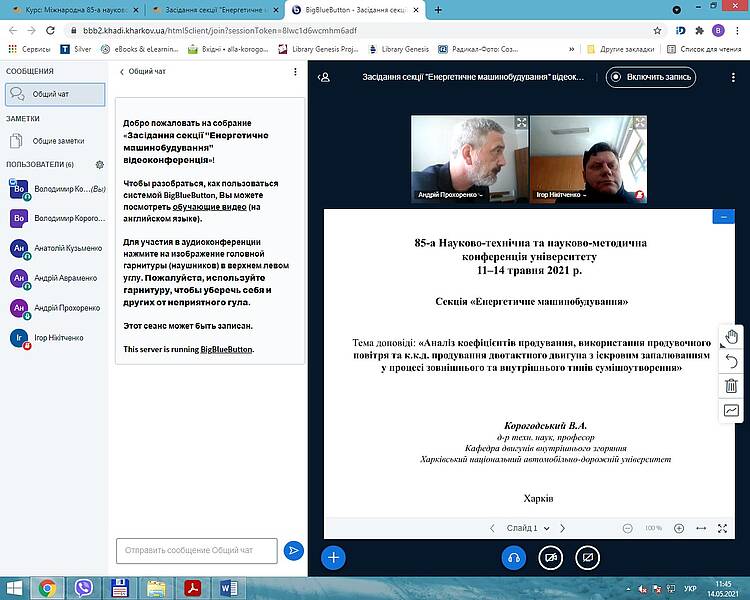Open the blue plus actions button

pyautogui.click(x=333, y=557)
